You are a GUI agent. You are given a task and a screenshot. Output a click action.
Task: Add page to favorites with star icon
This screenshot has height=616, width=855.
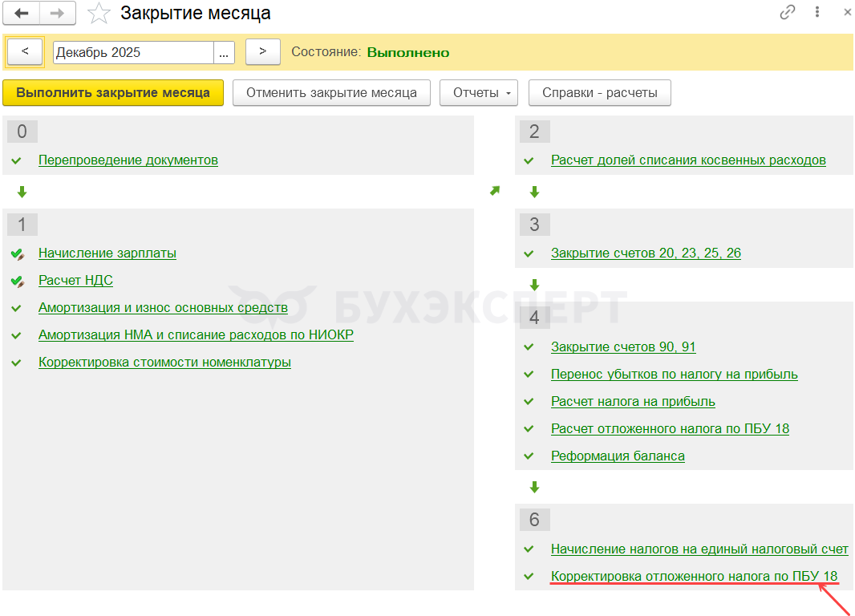(x=99, y=14)
